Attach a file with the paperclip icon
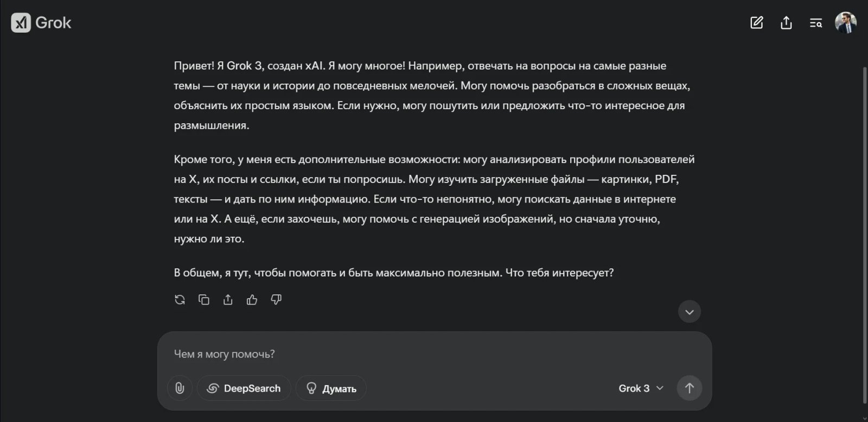The image size is (868, 422). coord(180,388)
